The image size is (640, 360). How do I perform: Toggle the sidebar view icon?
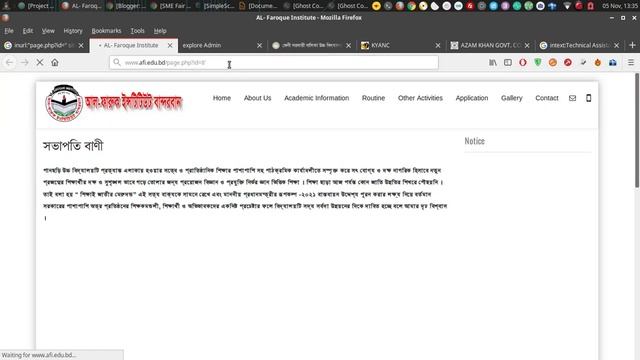(508, 62)
